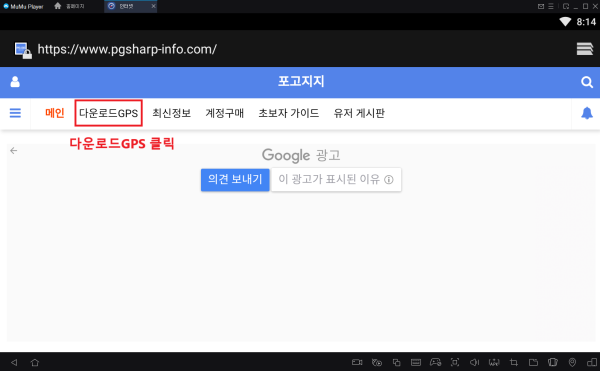
Task: Open the notification bell icon
Action: point(587,113)
